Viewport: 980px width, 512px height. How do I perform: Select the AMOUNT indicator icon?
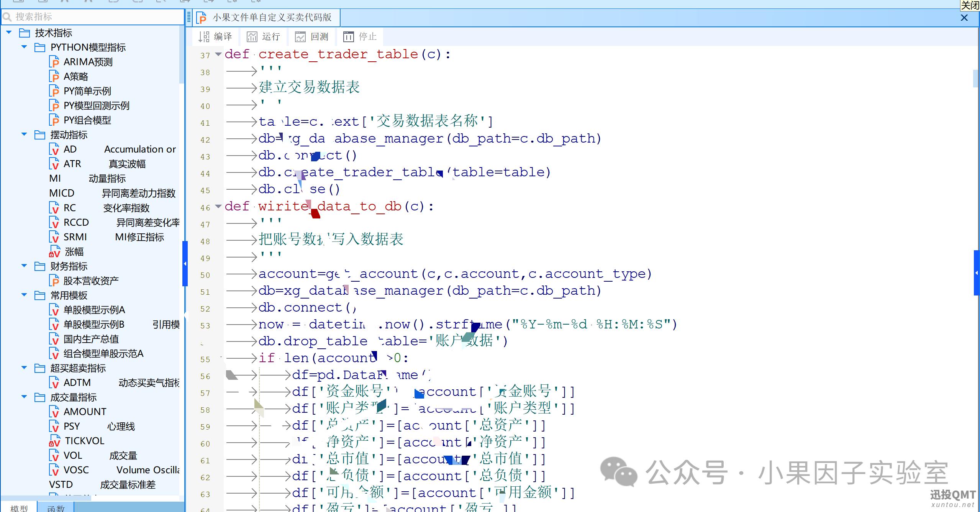(54, 412)
